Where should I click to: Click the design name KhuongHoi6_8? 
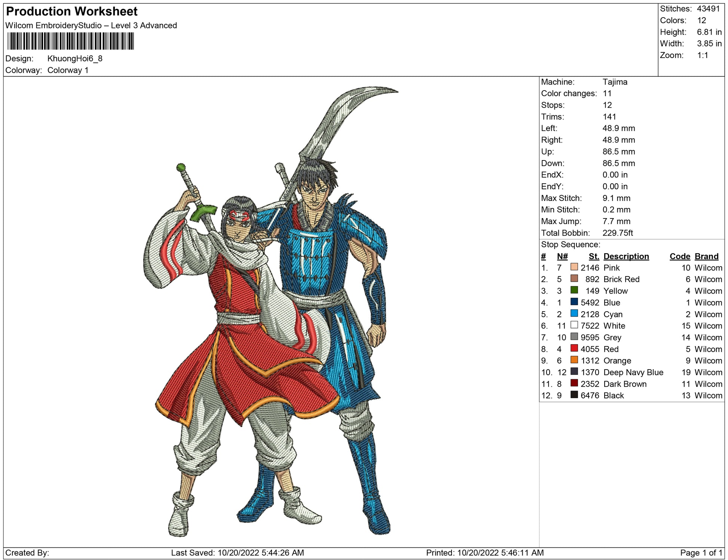tap(75, 58)
